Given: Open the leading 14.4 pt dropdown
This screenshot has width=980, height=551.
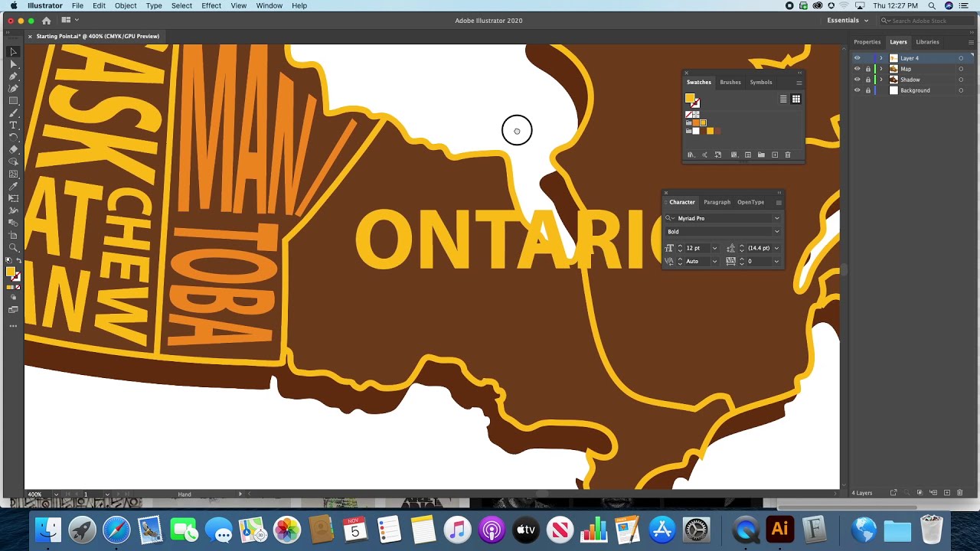Looking at the screenshot, I should click(776, 249).
